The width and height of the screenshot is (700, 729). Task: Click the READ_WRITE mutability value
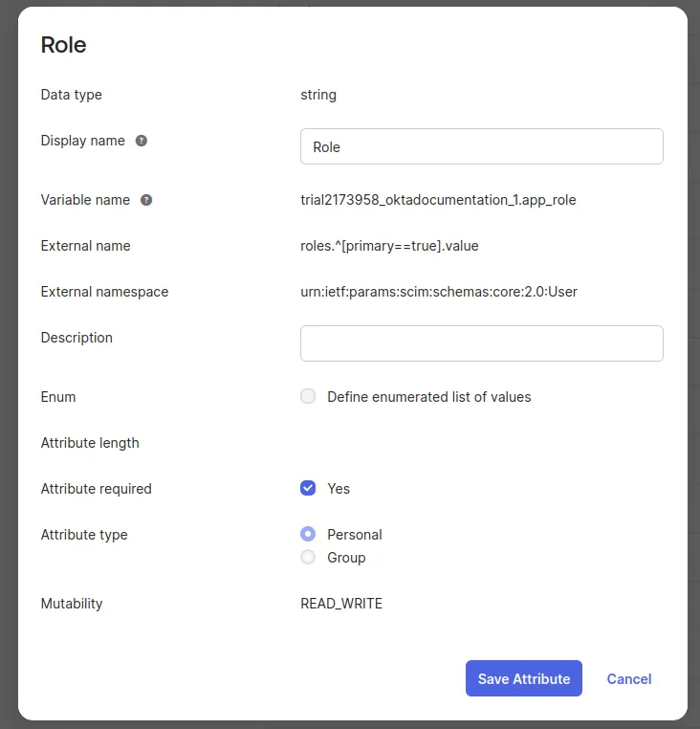341,604
